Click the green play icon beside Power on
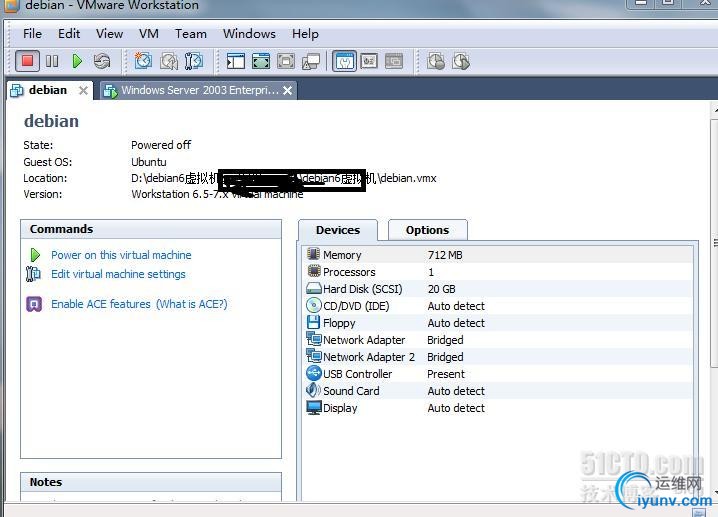Screen dimensions: 718x517 pos(35,255)
